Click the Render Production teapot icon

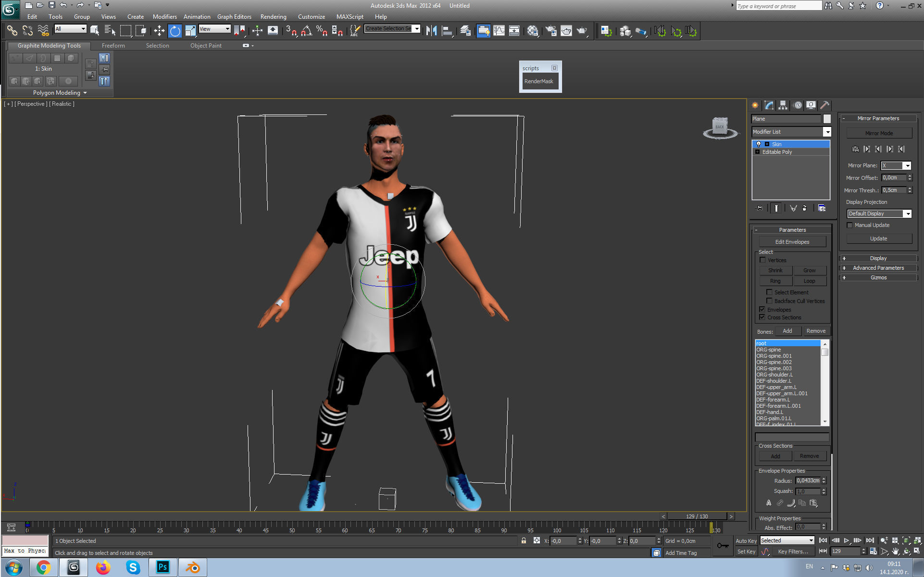click(582, 31)
